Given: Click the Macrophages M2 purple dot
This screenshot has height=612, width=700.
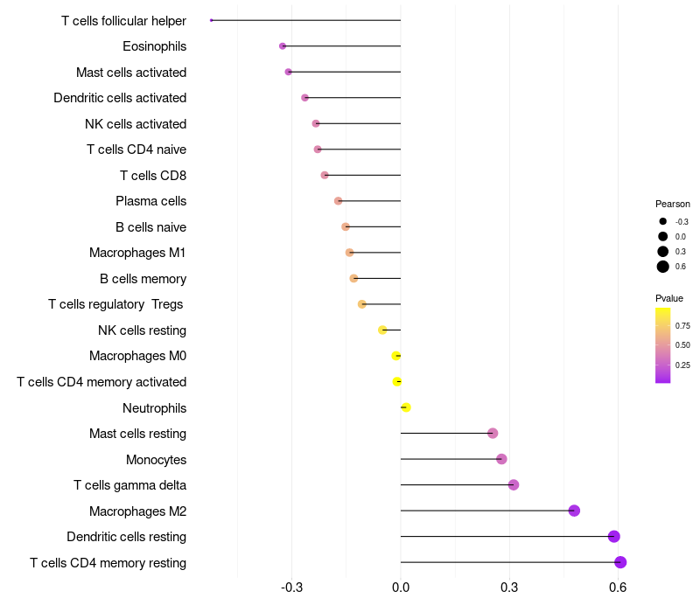Looking at the screenshot, I should [574, 511].
